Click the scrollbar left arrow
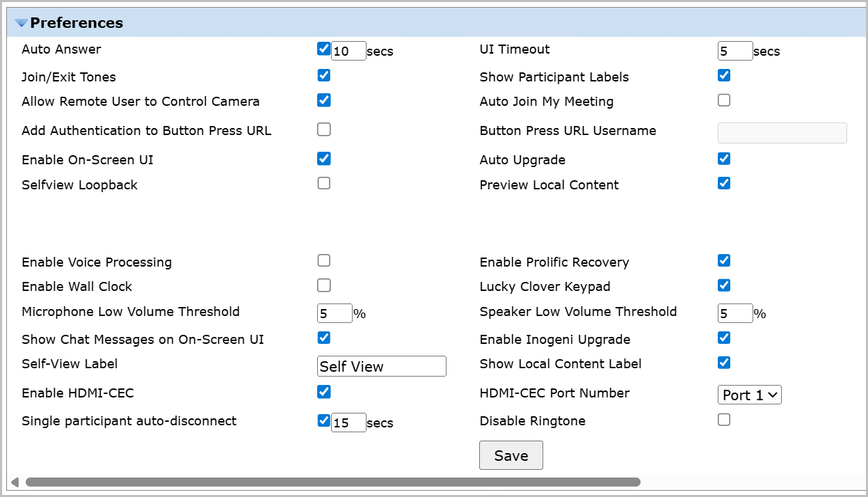 [x=15, y=482]
